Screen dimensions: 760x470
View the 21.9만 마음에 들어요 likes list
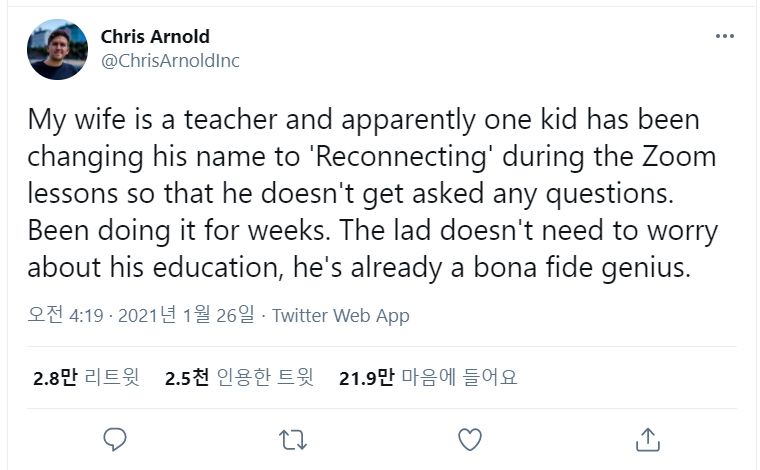(x=428, y=378)
